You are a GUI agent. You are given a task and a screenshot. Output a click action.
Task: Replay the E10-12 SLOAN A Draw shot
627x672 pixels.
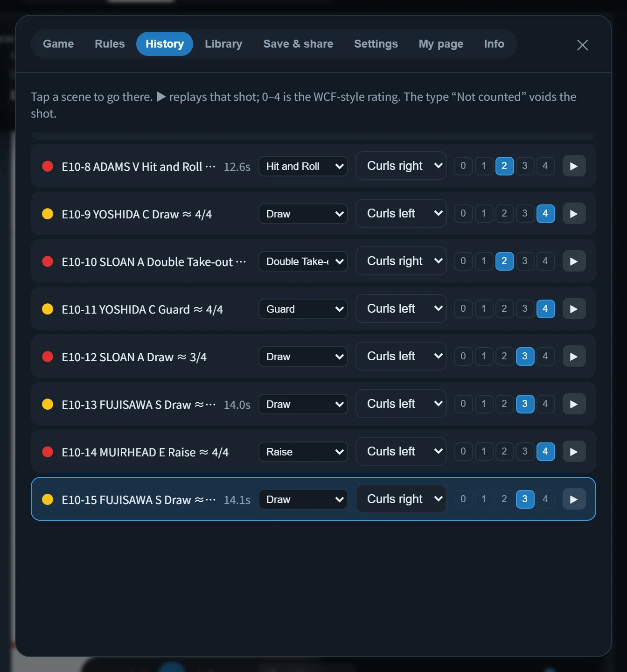tap(574, 357)
